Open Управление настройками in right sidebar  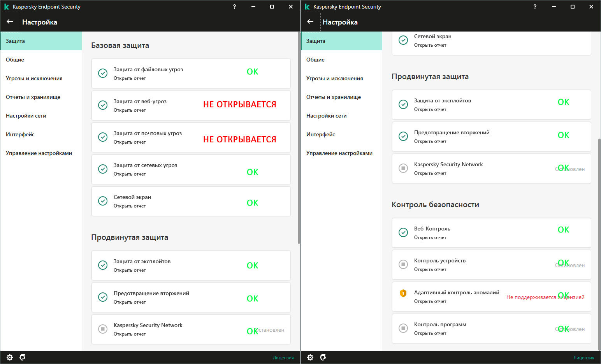point(342,153)
